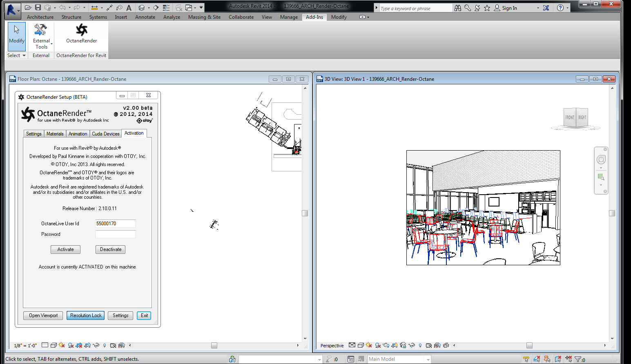
Task: Expand the Select panel dropdown
Action: 16,55
